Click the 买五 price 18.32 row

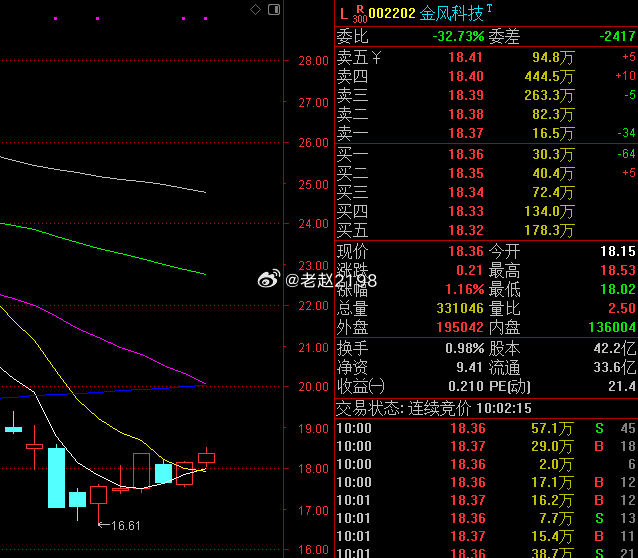click(x=486, y=230)
